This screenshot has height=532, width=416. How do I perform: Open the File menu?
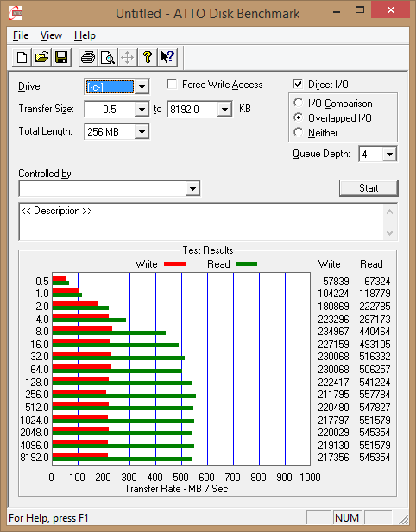tap(21, 35)
